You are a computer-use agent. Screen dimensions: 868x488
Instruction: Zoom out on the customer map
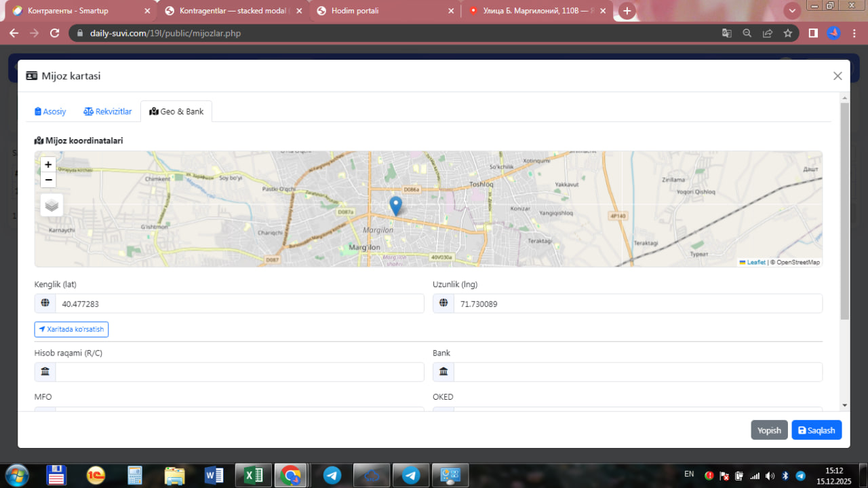[48, 180]
